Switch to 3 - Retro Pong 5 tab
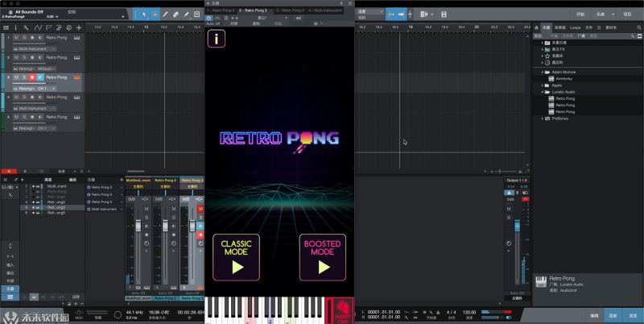The height and width of the screenshot is (324, 644). click(290, 10)
